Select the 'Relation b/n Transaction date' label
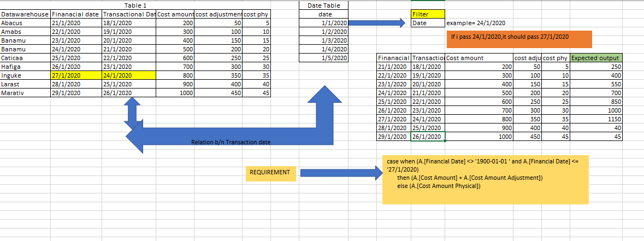This screenshot has width=644, height=241. coord(231,142)
